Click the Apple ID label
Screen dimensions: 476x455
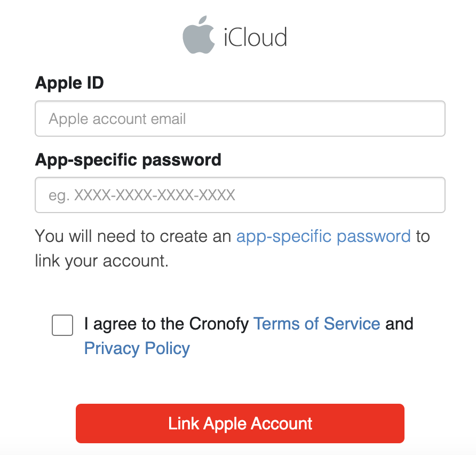[x=69, y=83]
